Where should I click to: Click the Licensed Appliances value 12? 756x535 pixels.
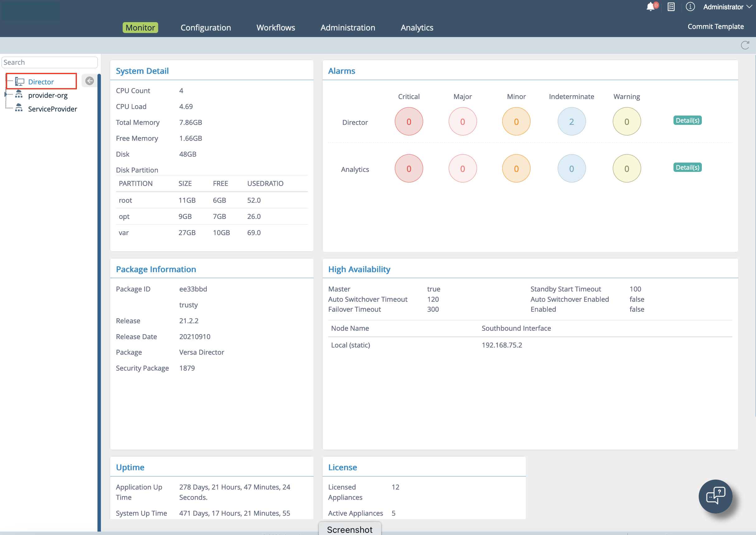pos(395,487)
